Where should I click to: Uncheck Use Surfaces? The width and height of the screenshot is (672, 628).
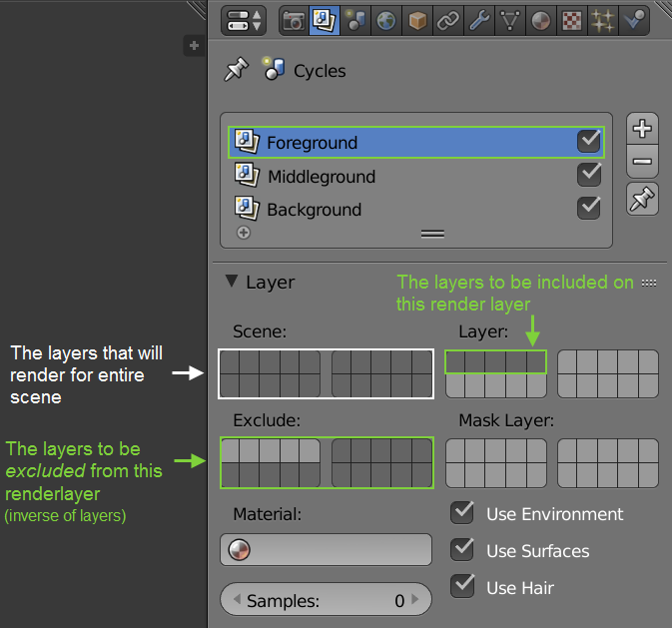[x=462, y=549]
